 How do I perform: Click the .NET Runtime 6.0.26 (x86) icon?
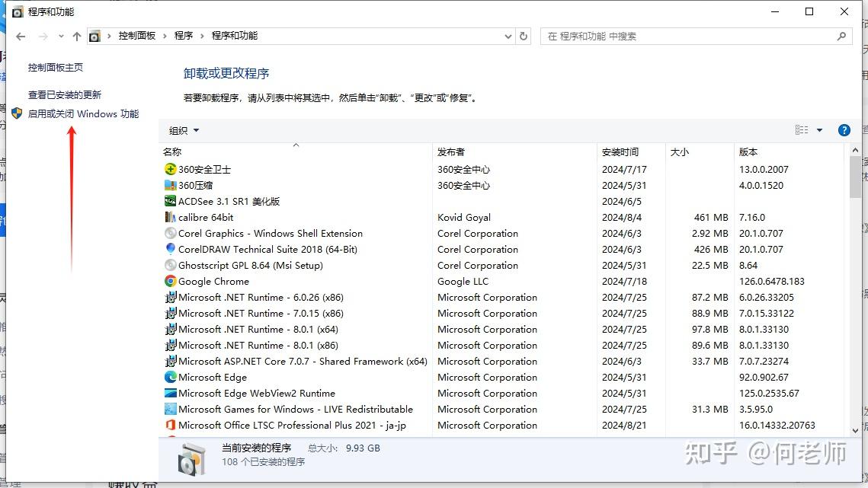(171, 297)
